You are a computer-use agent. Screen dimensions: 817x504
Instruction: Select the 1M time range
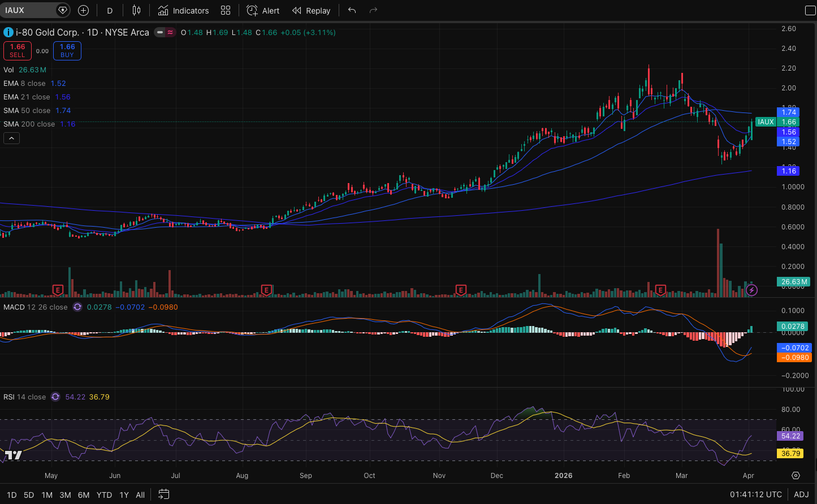point(47,495)
